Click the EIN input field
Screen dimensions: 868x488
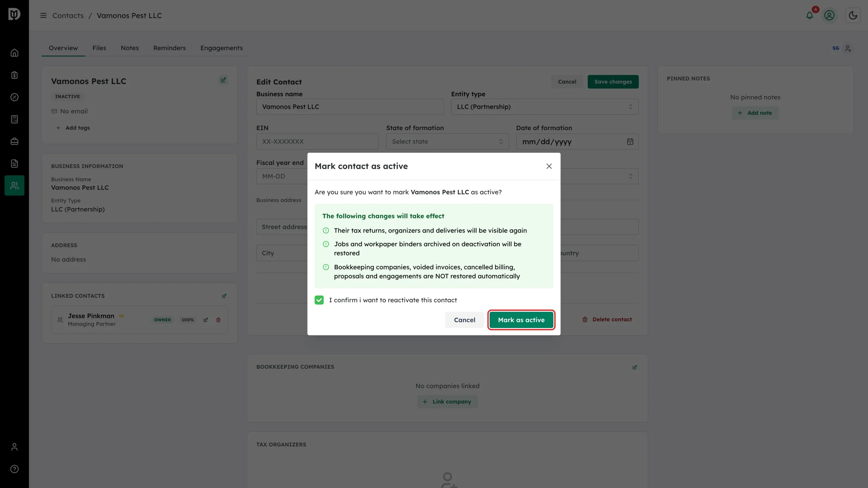(x=317, y=141)
